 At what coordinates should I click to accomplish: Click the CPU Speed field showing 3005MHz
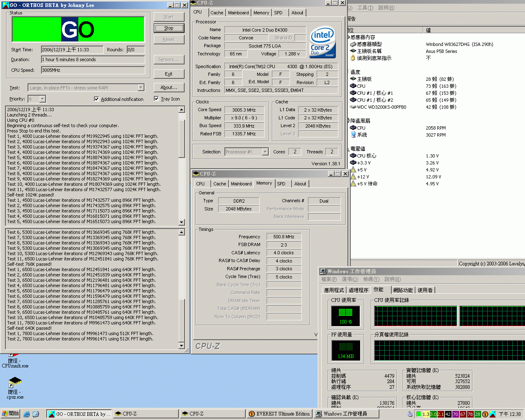[x=93, y=70]
